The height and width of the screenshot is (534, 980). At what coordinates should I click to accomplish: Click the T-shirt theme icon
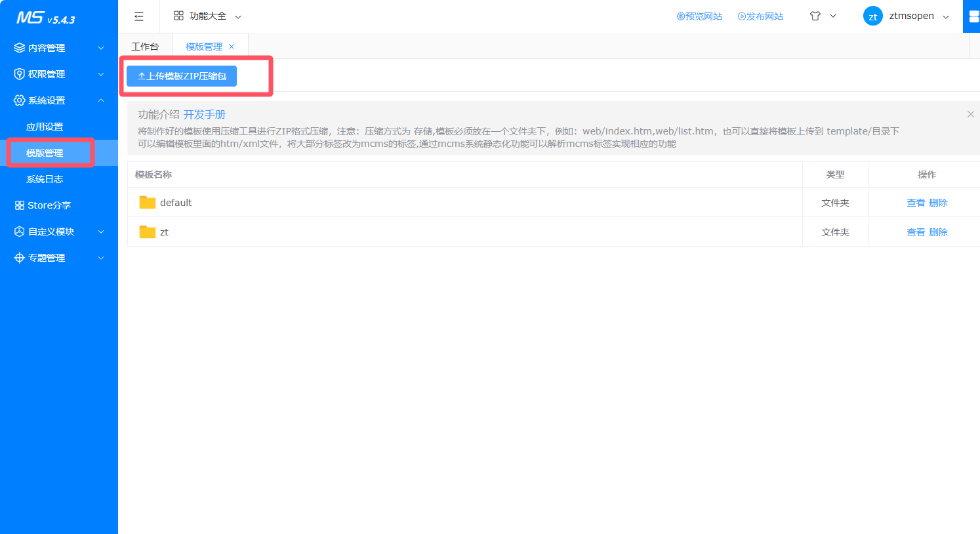pos(815,16)
